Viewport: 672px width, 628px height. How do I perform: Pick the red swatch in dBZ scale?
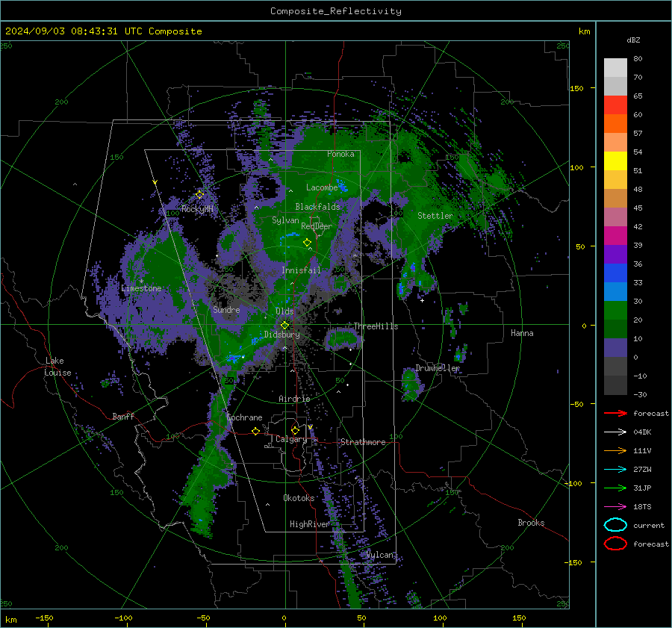pos(615,105)
